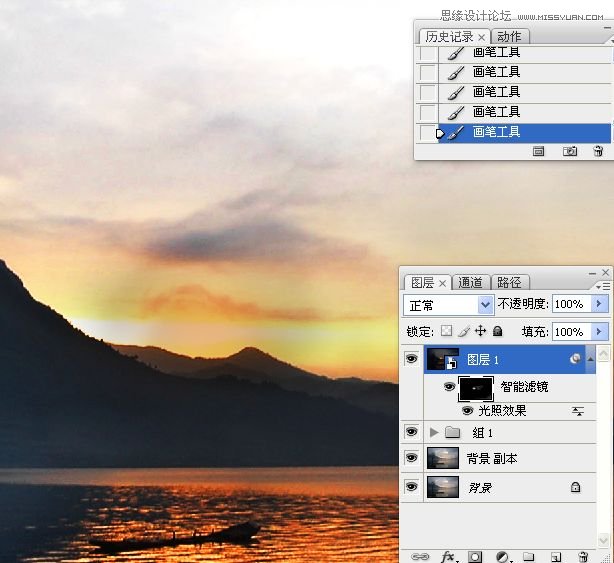Switch to the 动作 tab
Screen dimensions: 614x563
tap(509, 37)
